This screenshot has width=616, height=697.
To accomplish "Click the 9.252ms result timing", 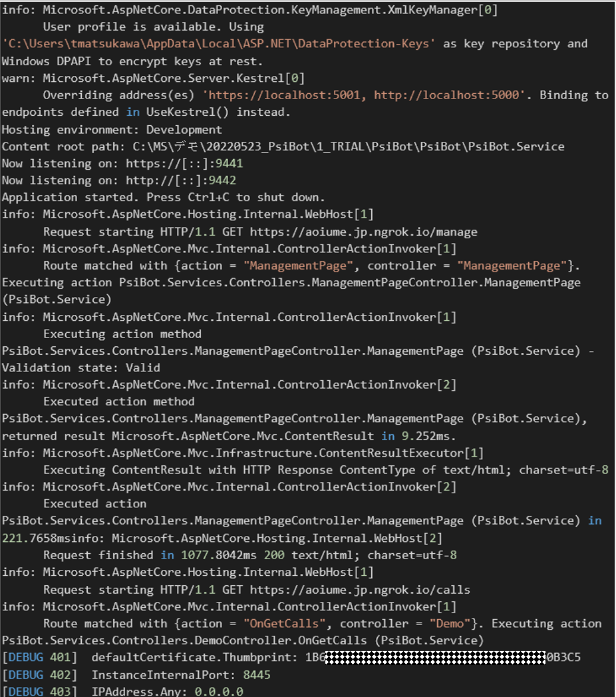I will pos(426,436).
